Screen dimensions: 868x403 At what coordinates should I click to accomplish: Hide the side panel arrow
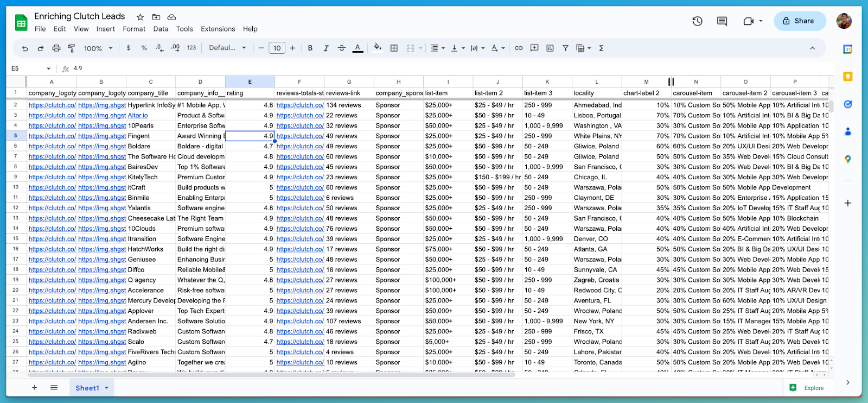(848, 382)
